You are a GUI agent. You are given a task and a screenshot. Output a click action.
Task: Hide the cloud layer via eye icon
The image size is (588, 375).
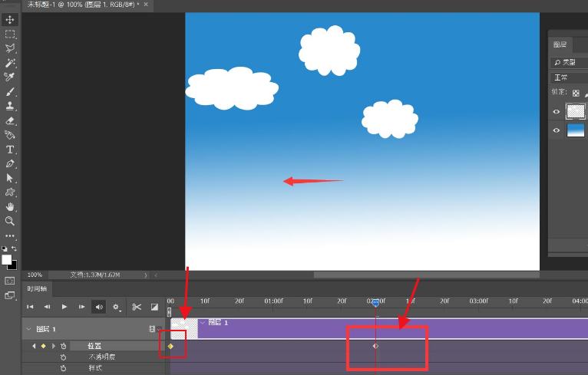557,112
